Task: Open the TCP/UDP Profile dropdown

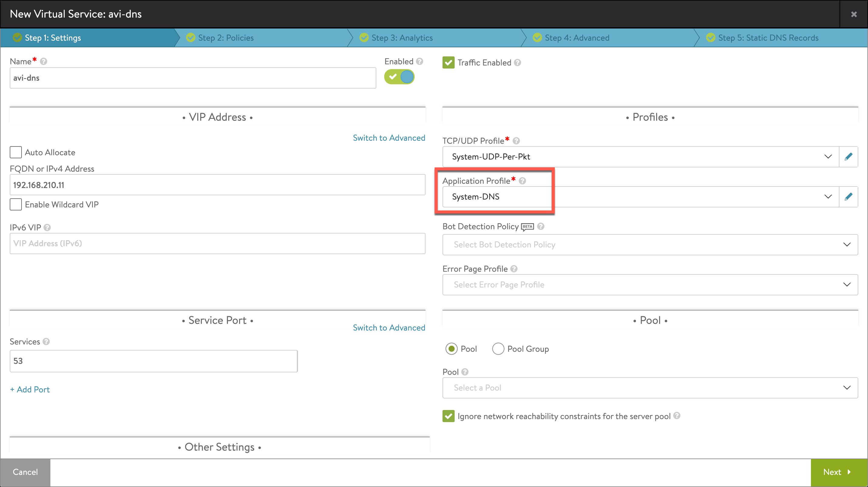Action: coord(641,156)
